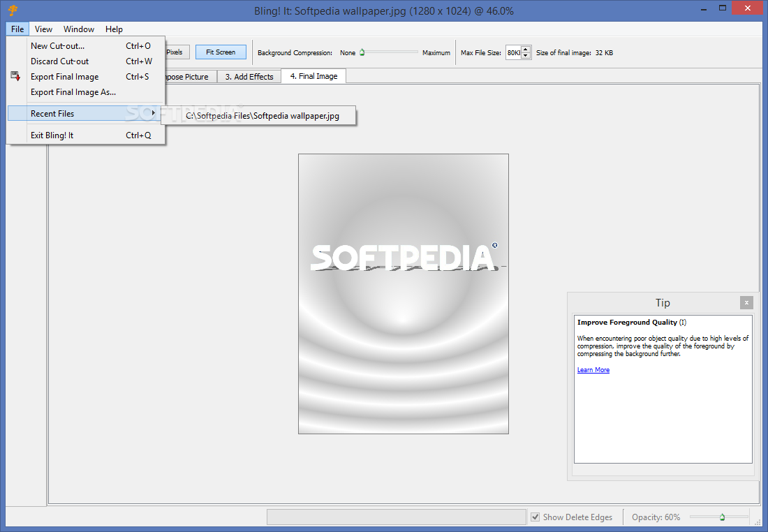
Task: Choose Exit Bling! It menu entry
Action: point(86,135)
